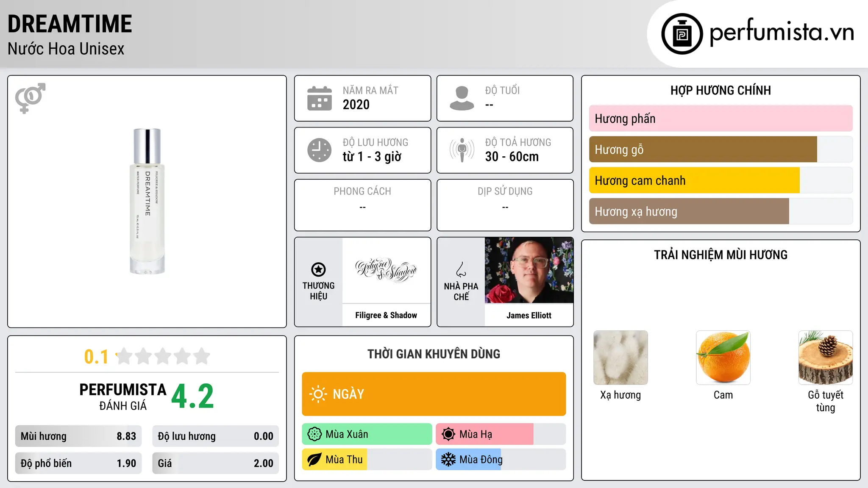Click the person icon beside Độ tuổi
This screenshot has height=488, width=868.
pyautogui.click(x=462, y=98)
